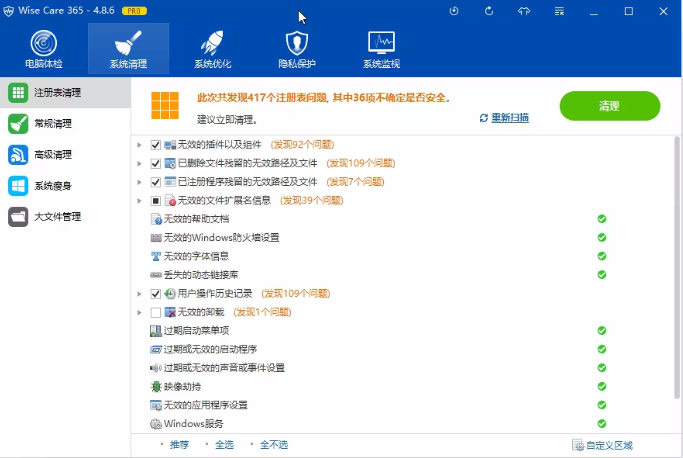Screen dimensions: 683x458
Task: Click the green 清理 button
Action: (x=610, y=106)
